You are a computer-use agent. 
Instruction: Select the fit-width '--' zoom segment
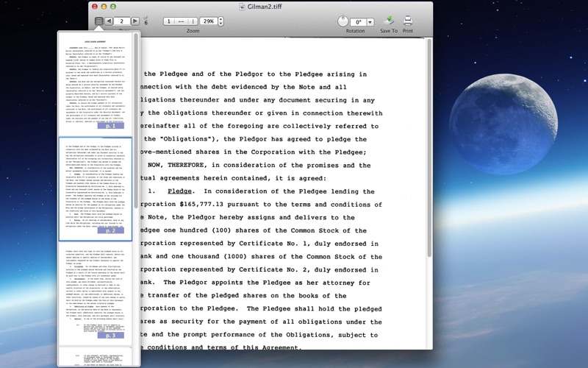[181, 21]
